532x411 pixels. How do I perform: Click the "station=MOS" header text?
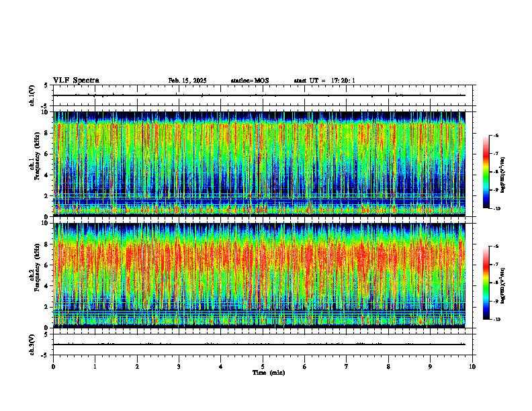[x=250, y=81]
